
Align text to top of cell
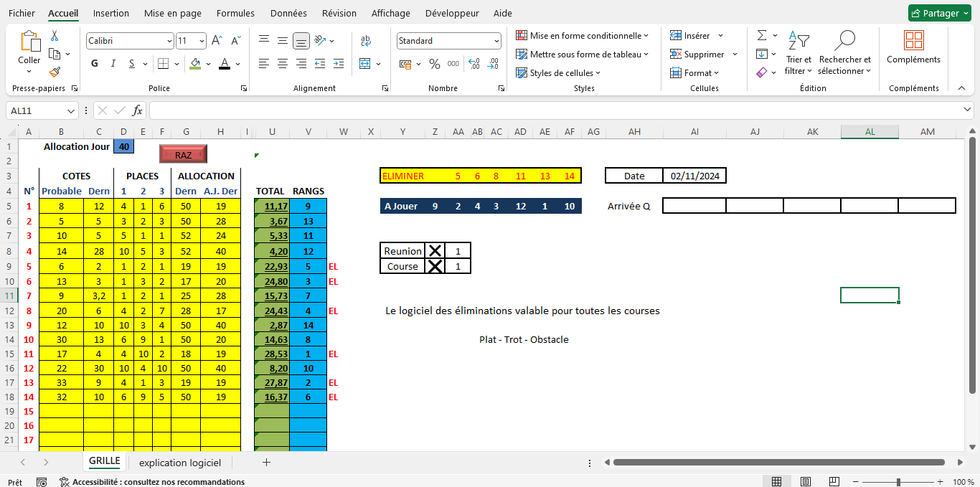(264, 40)
